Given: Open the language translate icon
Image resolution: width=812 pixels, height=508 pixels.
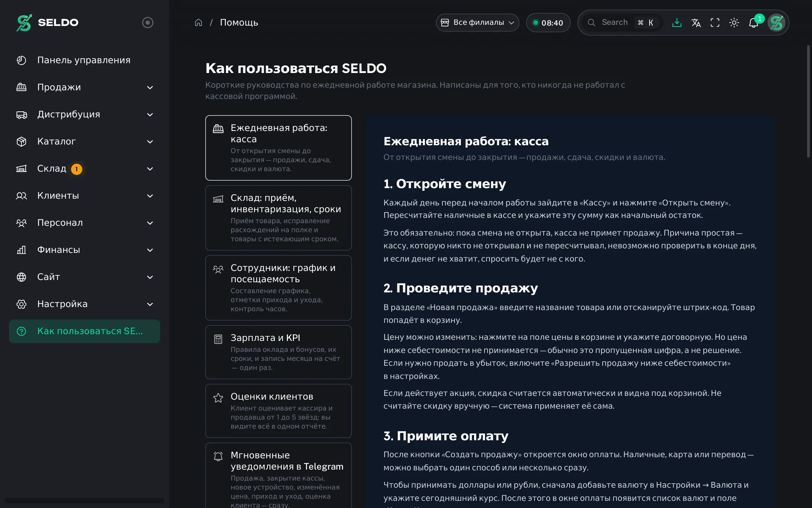Looking at the screenshot, I should 696,23.
